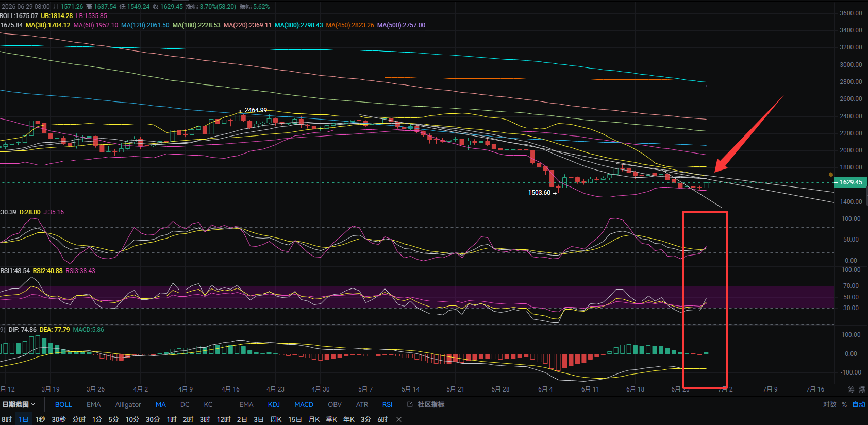Toggle the 爆 liquidation icon
Image resolution: width=868 pixels, height=425 pixels.
click(x=862, y=389)
